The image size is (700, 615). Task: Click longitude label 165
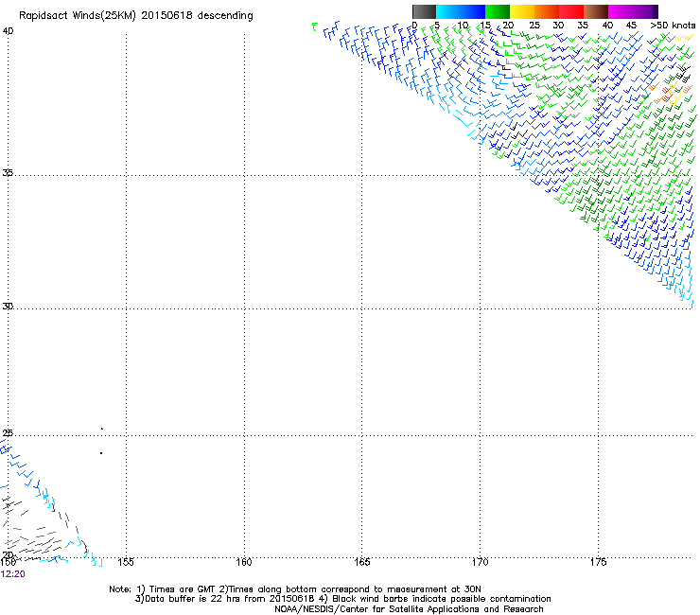coord(361,562)
